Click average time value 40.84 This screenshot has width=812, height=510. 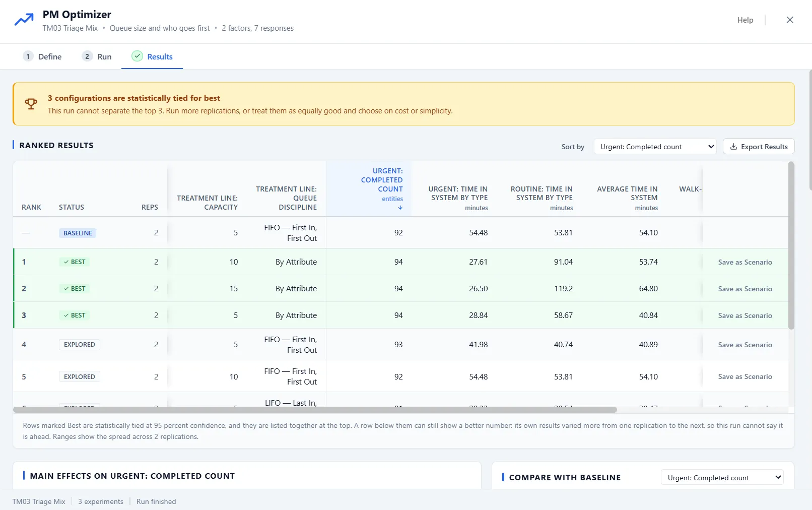[x=648, y=315]
